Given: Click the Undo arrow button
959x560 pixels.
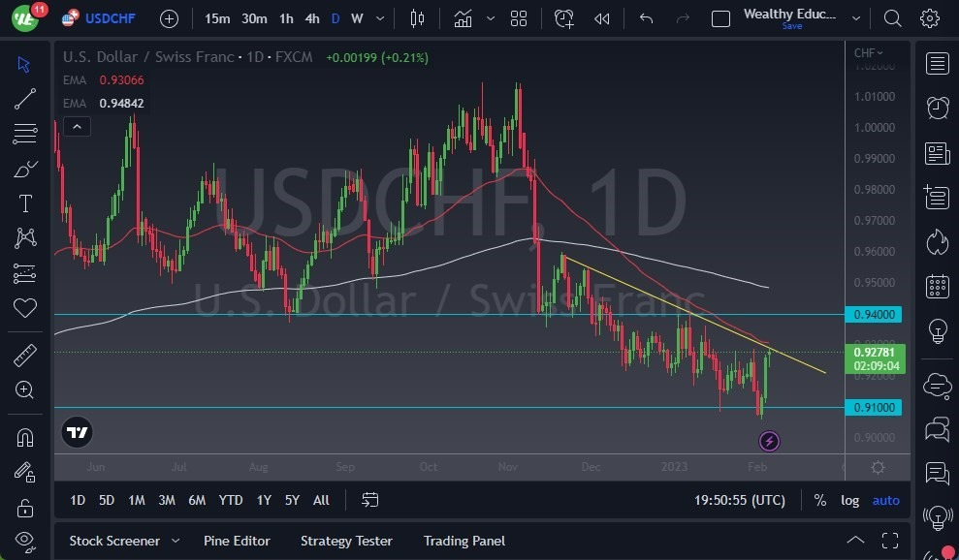Looking at the screenshot, I should 646,17.
